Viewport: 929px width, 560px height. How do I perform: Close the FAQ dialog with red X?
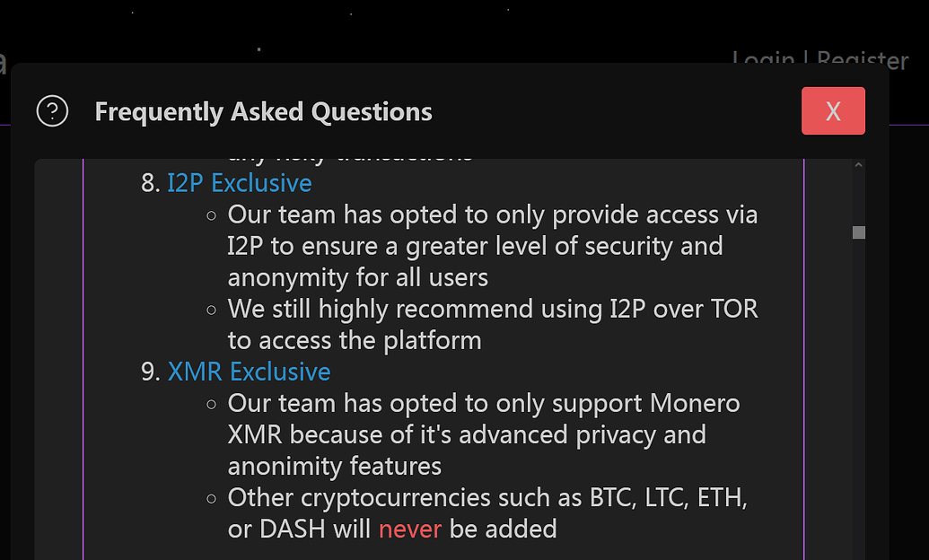833,111
